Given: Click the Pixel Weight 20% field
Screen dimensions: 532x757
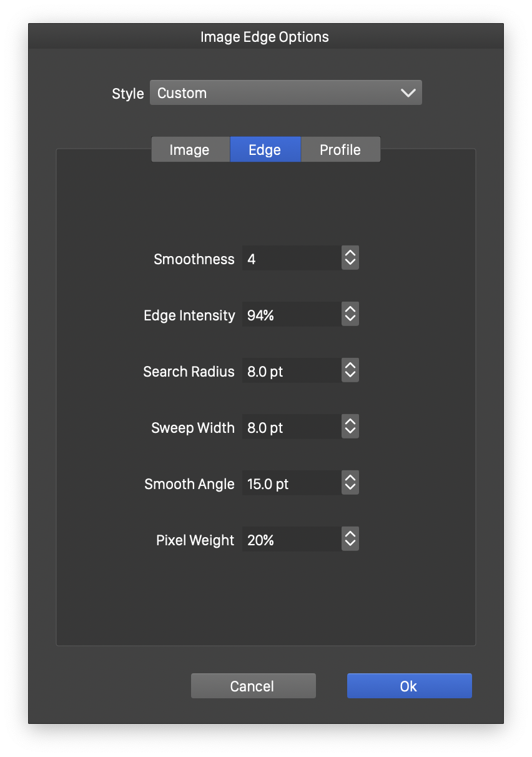Looking at the screenshot, I should [292, 540].
